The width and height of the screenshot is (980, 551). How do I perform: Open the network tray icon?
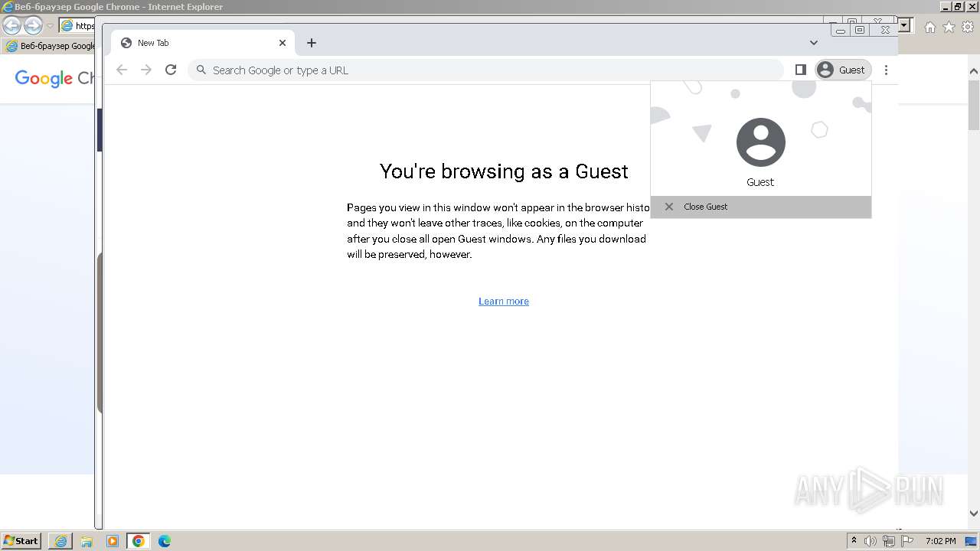click(x=889, y=541)
